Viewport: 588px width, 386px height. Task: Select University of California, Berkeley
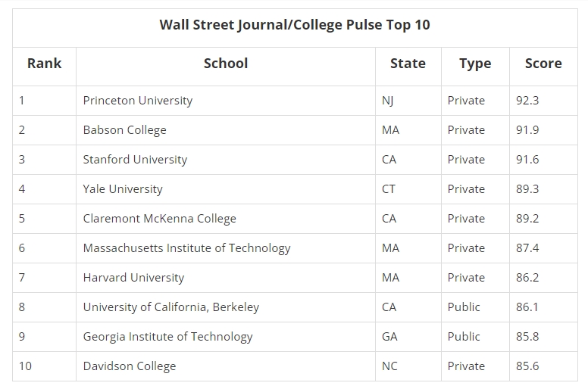click(x=171, y=307)
